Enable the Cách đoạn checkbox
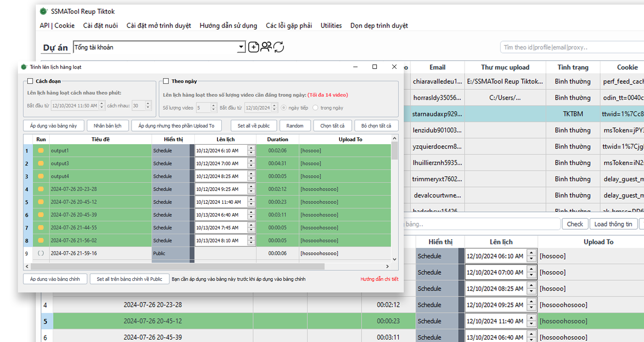644x342 pixels. click(30, 81)
